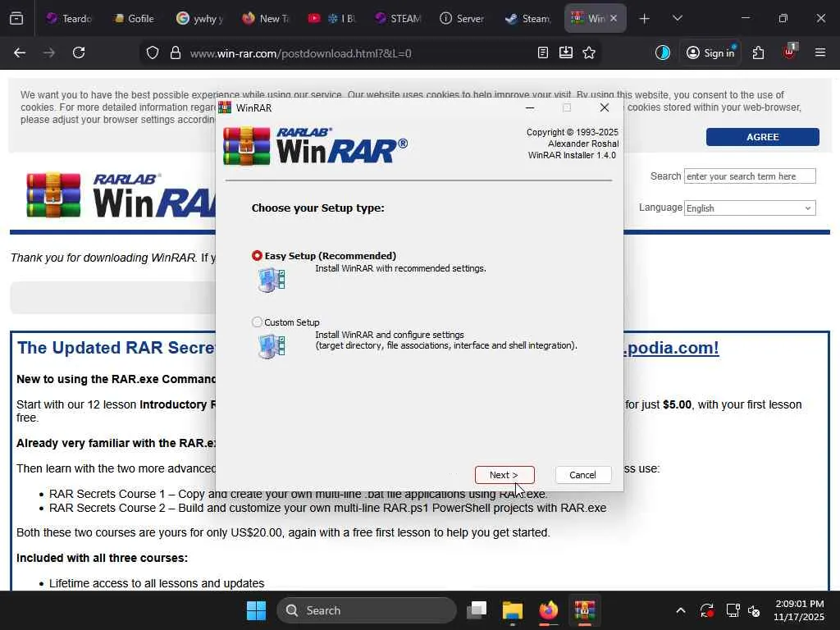Screen dimensions: 840x630
Task: Click the WinRAR installer title bar icon
Action: coord(225,107)
